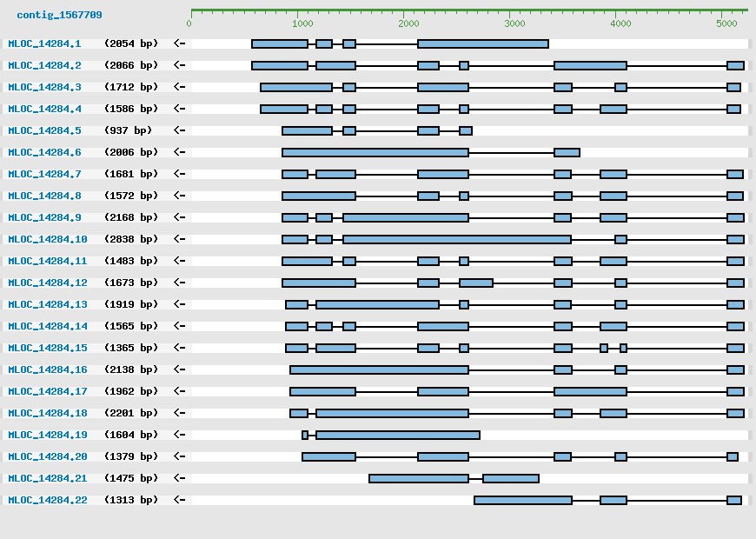This screenshot has height=539, width=756.
Task: Click the MLOC_14284.16 transcript link
Action: coord(48,369)
